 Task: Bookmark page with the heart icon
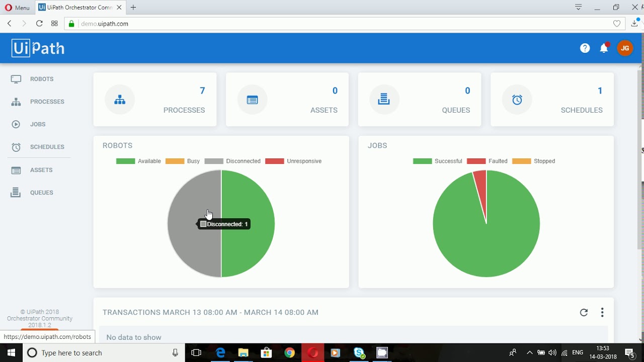point(617,24)
